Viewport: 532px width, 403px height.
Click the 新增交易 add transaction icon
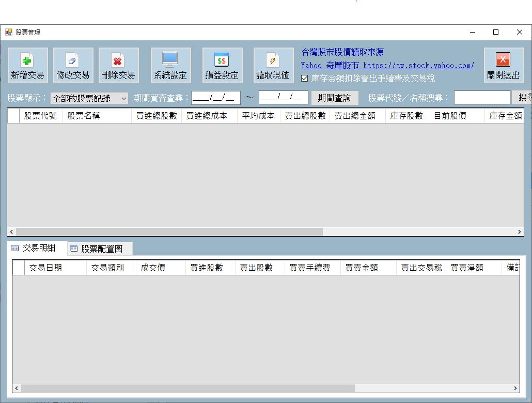(x=27, y=65)
